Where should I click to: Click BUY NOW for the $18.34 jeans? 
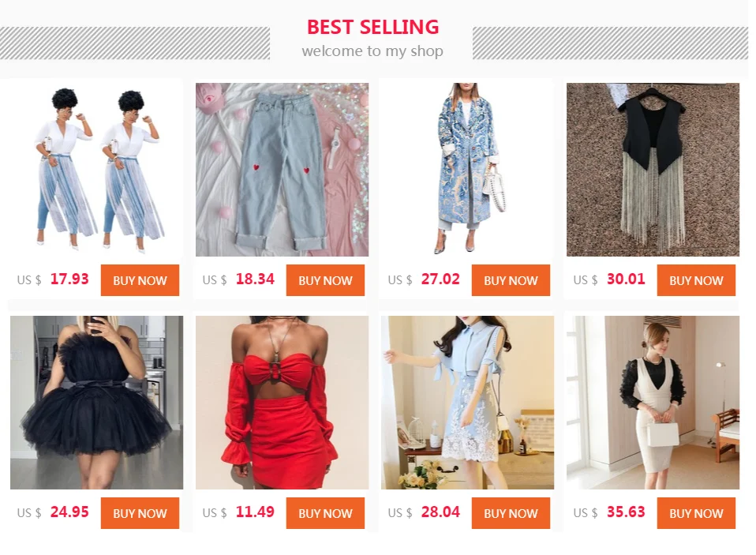[325, 280]
